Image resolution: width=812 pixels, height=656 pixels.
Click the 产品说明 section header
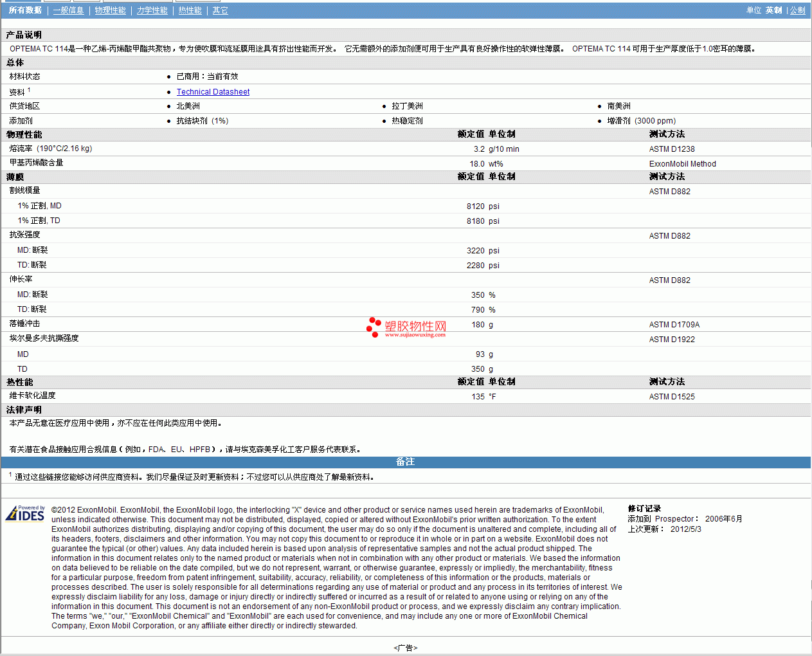(x=24, y=35)
